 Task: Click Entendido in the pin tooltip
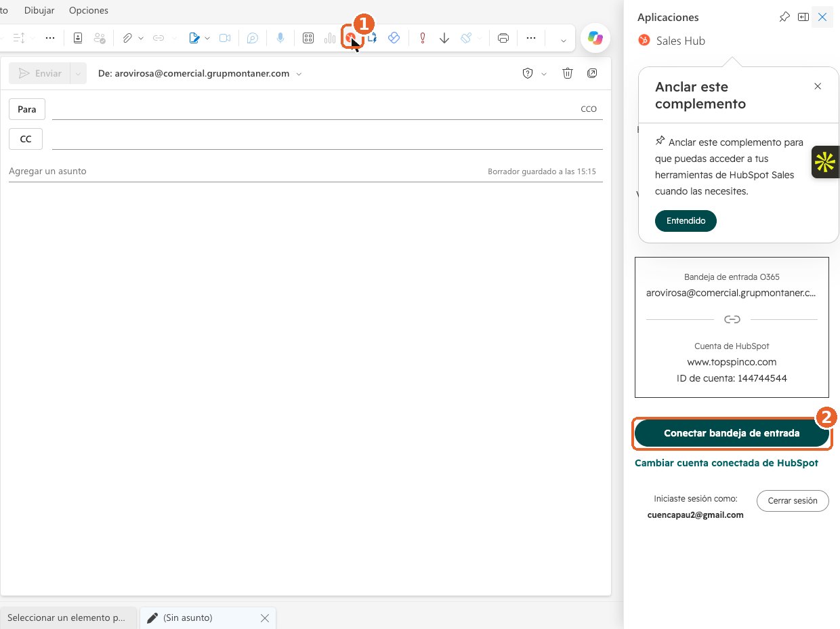point(686,221)
